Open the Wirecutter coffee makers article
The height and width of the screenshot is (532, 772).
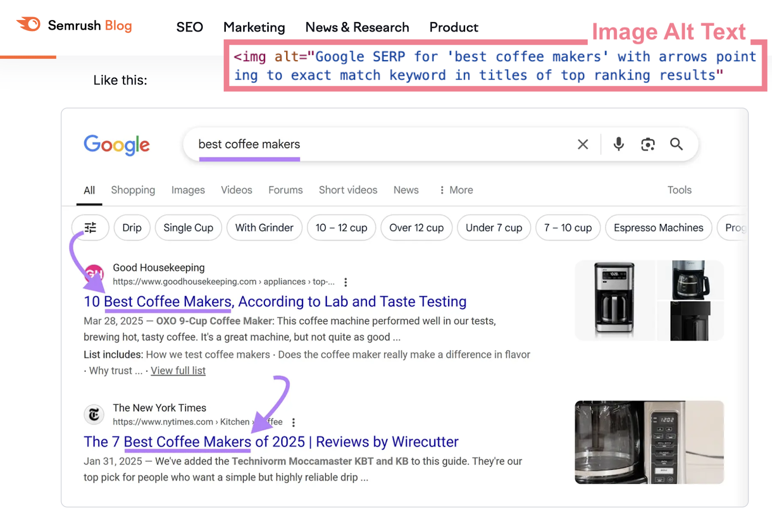(270, 441)
